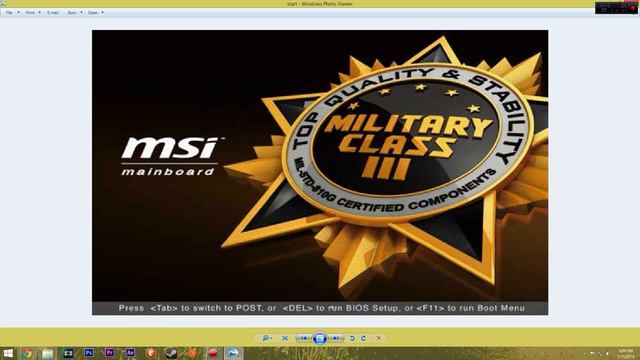The height and width of the screenshot is (360, 640).
Task: Click the MSI boot splash image
Action: pos(320,172)
